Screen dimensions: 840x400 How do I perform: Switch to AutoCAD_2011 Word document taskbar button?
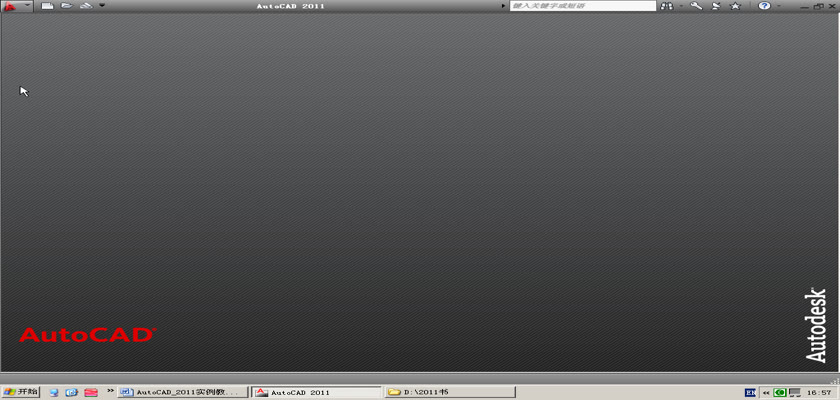tap(183, 393)
